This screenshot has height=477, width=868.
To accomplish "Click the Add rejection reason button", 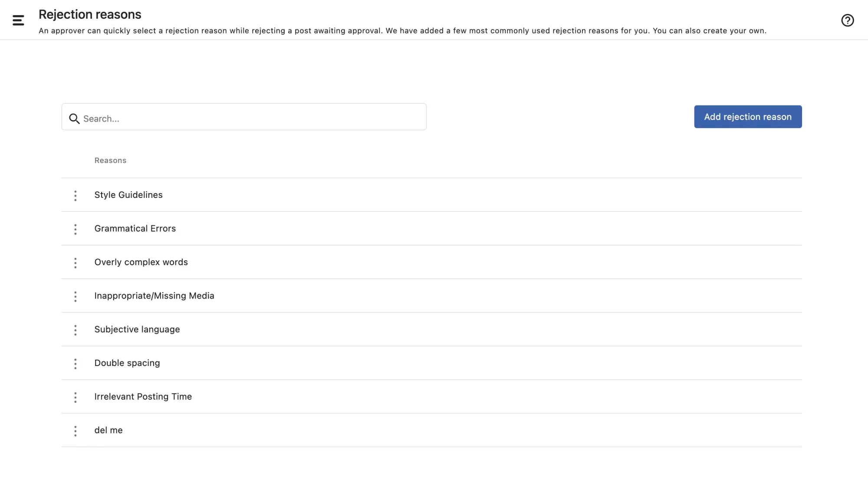I will pyautogui.click(x=747, y=117).
